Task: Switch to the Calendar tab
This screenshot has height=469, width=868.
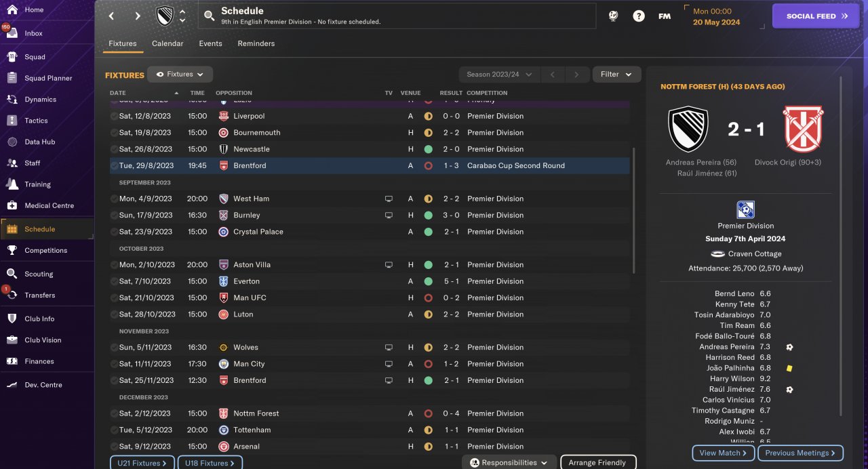Action: [x=167, y=43]
